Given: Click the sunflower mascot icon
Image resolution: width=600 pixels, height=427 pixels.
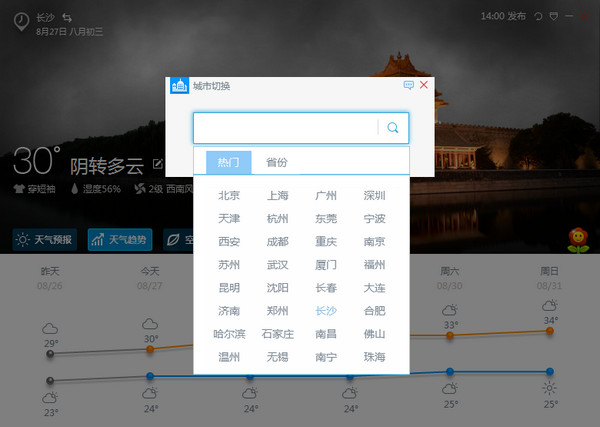Looking at the screenshot, I should 575,239.
